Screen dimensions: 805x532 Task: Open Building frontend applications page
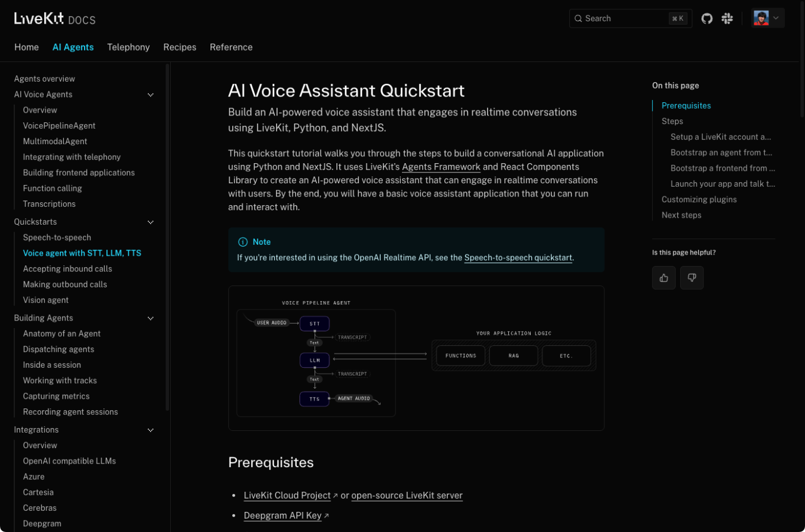pyautogui.click(x=79, y=172)
